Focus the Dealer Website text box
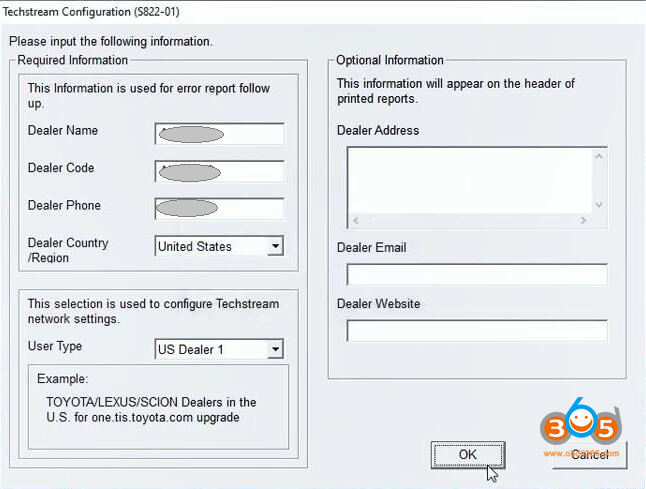Image resolution: width=646 pixels, height=489 pixels. coord(476,331)
